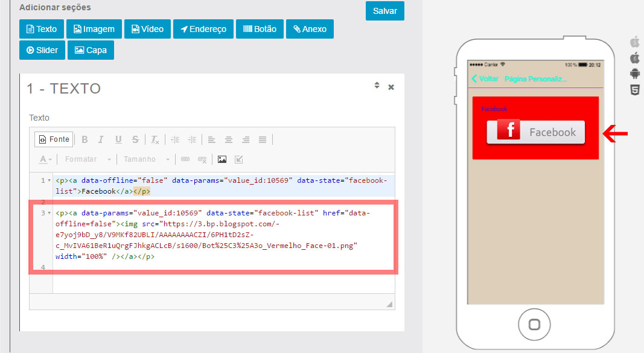Justify text alignment
This screenshot has height=353, width=644.
click(263, 139)
